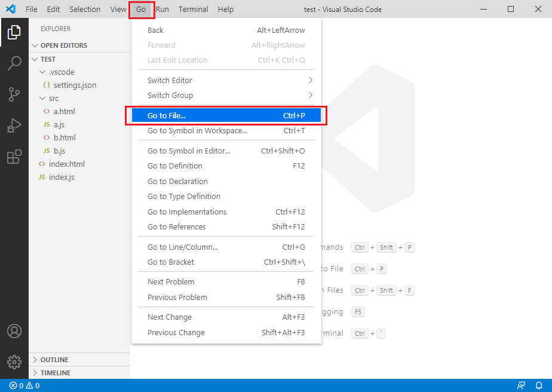Open the Accounts icon in activity bar
552x392 pixels.
(14, 331)
